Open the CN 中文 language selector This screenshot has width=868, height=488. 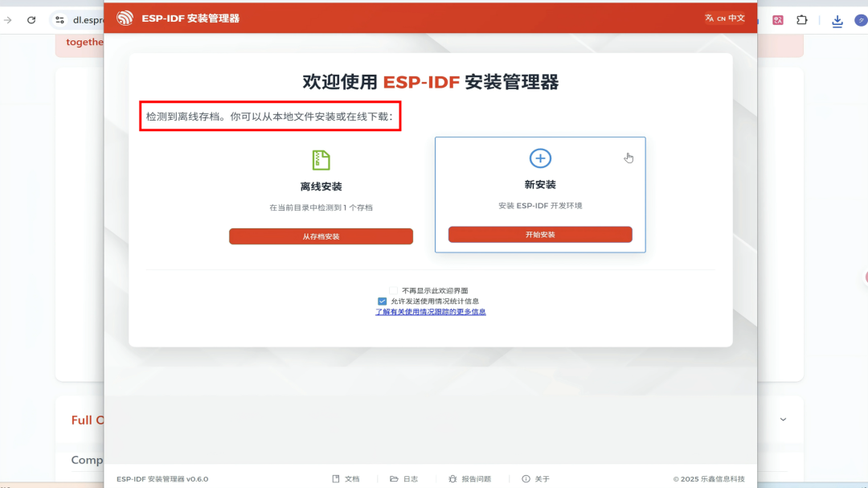point(725,18)
